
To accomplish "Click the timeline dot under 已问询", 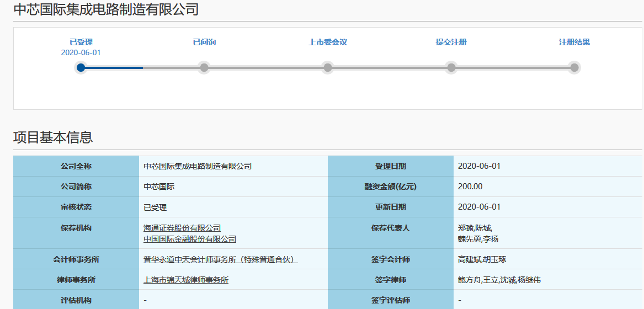I will 204,67.
